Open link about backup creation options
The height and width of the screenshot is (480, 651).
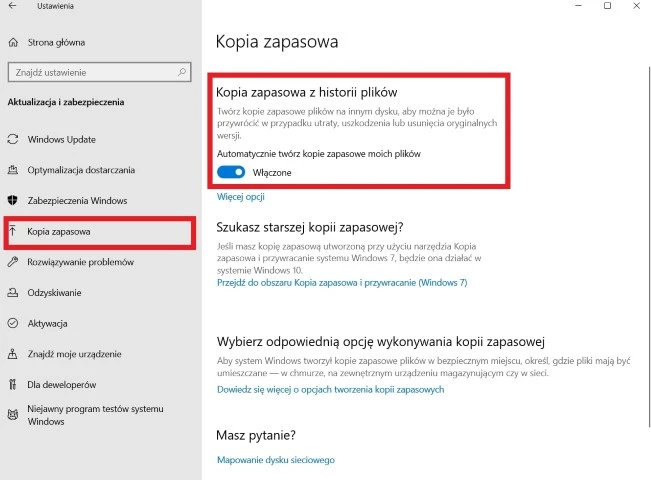coord(330,390)
